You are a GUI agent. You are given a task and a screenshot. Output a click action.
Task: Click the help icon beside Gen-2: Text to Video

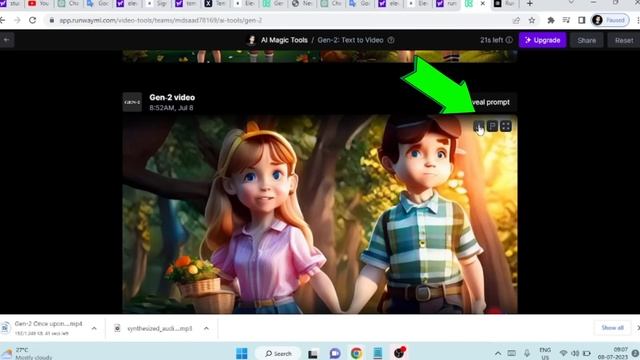(391, 40)
